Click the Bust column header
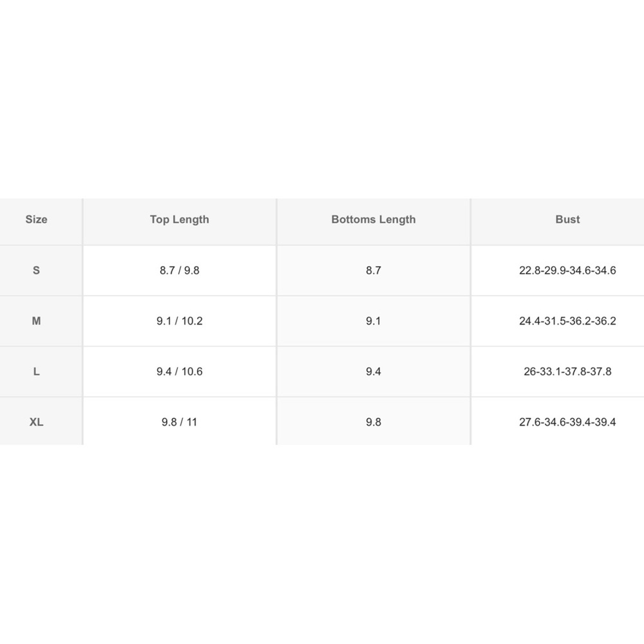644x644 pixels. click(567, 220)
